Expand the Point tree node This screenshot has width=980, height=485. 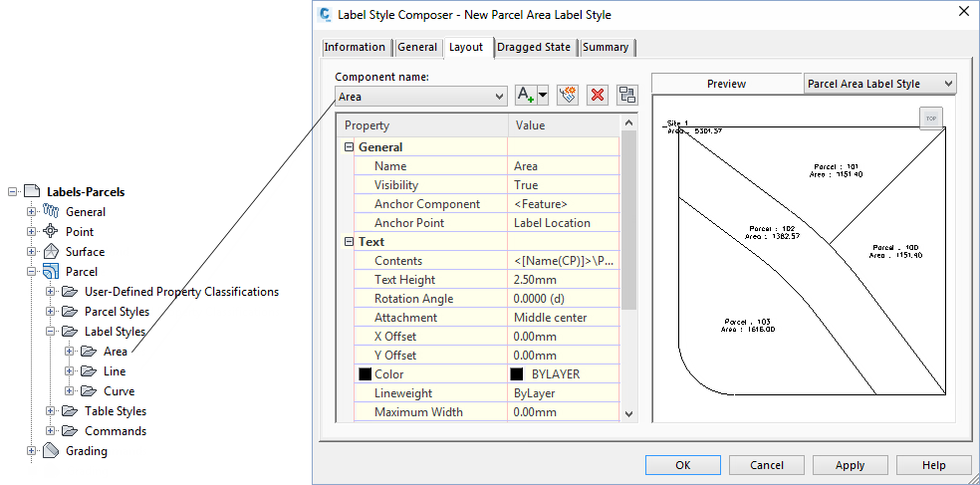pyautogui.click(x=31, y=232)
